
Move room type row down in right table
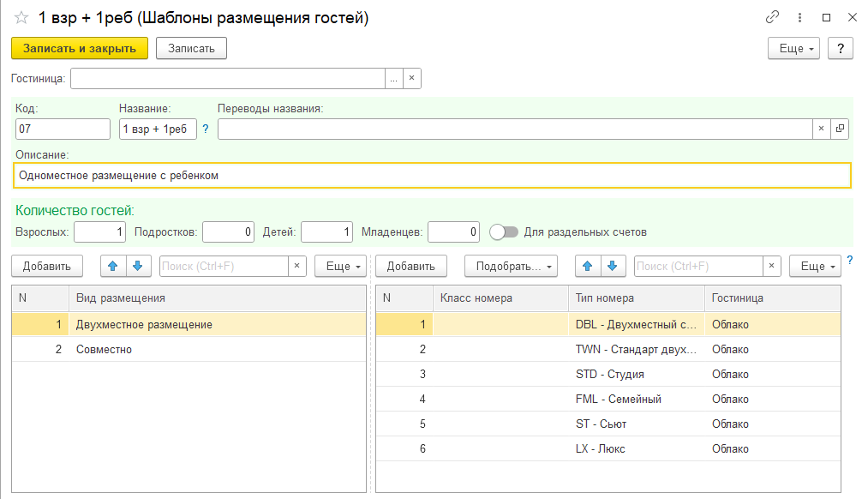click(x=611, y=267)
